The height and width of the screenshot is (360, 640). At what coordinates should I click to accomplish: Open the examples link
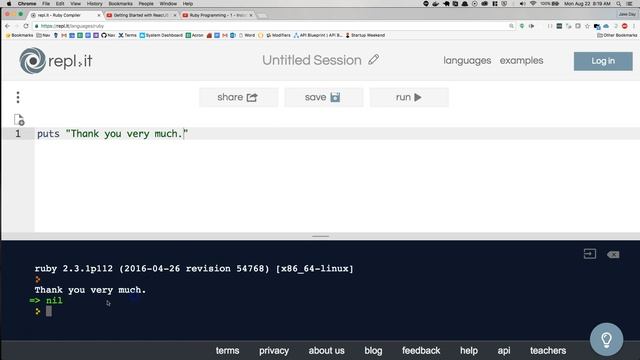521,60
